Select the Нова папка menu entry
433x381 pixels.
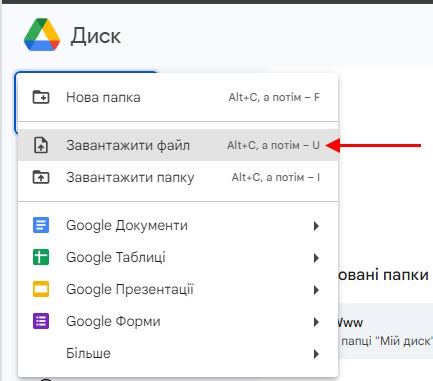tap(178, 97)
